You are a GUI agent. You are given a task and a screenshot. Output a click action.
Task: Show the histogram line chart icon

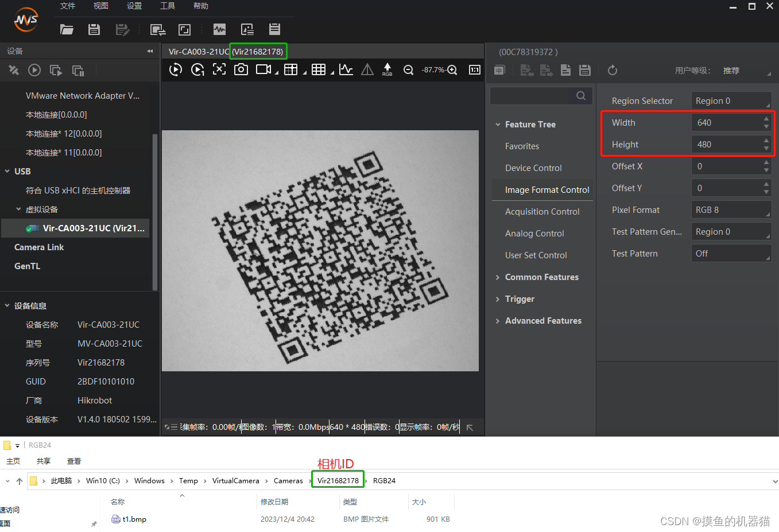click(x=346, y=69)
